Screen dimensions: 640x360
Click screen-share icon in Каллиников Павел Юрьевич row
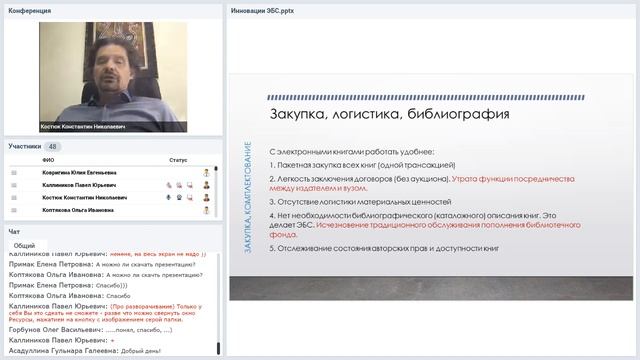coord(190,185)
